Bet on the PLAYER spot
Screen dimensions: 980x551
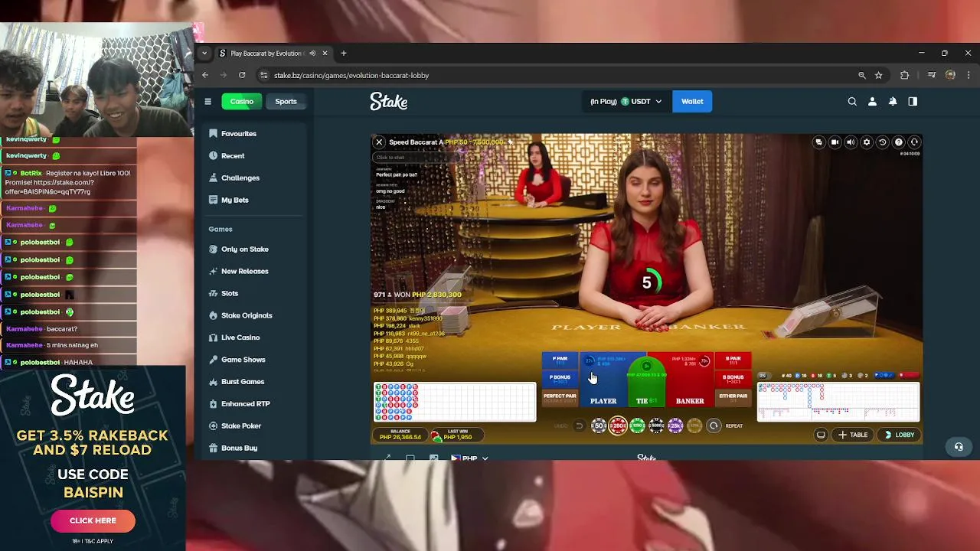(x=603, y=380)
